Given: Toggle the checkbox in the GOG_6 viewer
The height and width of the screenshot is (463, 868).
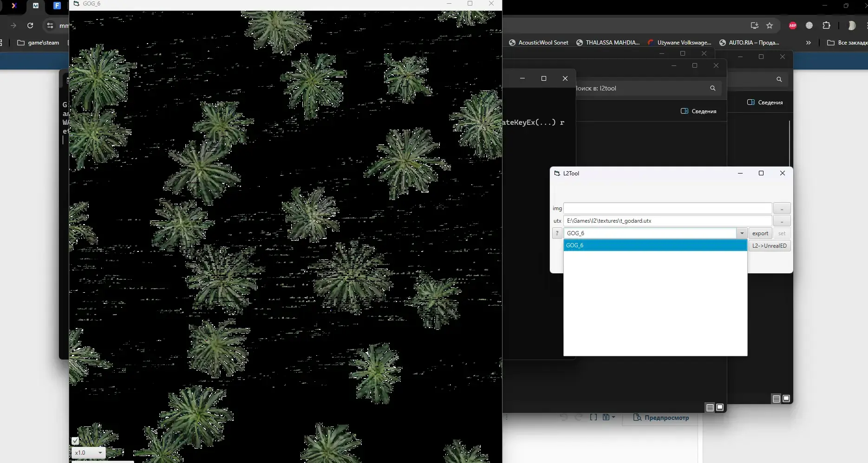Looking at the screenshot, I should click(x=75, y=441).
